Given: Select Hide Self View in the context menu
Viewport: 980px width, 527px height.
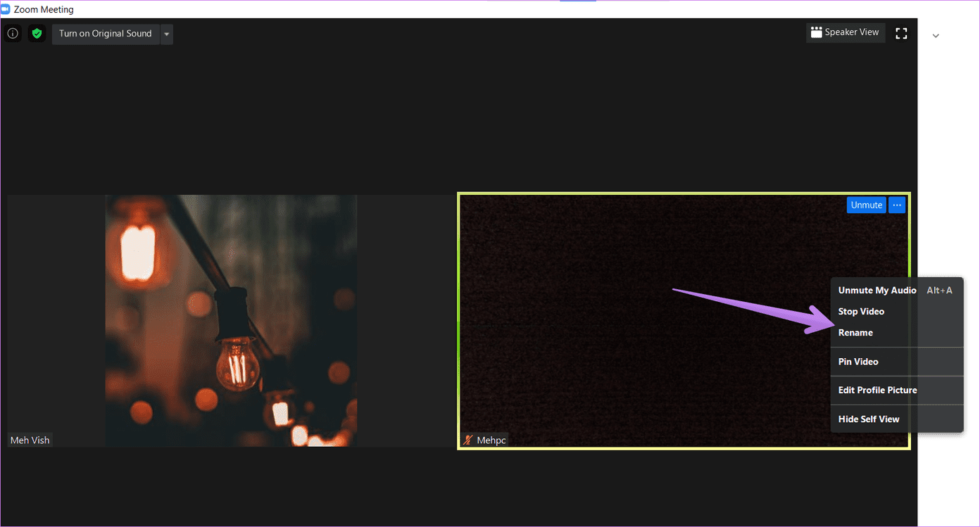Looking at the screenshot, I should point(869,419).
